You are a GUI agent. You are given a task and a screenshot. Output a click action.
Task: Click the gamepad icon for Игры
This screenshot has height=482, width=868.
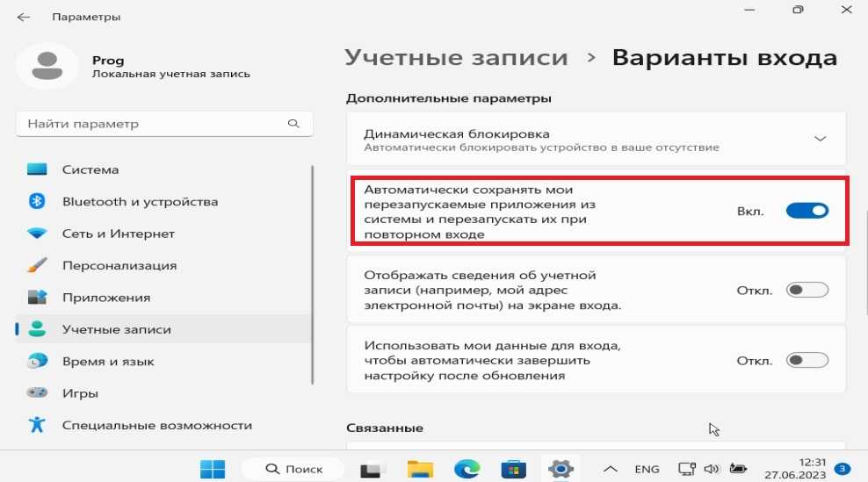click(x=37, y=393)
